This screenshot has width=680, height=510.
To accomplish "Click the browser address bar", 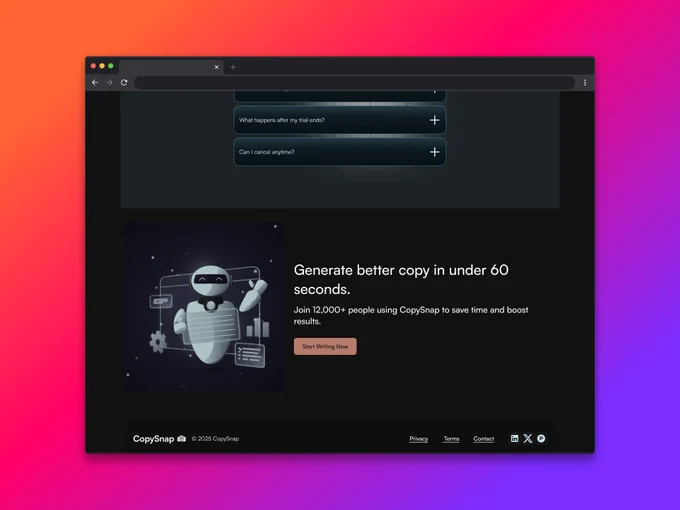I will (x=354, y=82).
